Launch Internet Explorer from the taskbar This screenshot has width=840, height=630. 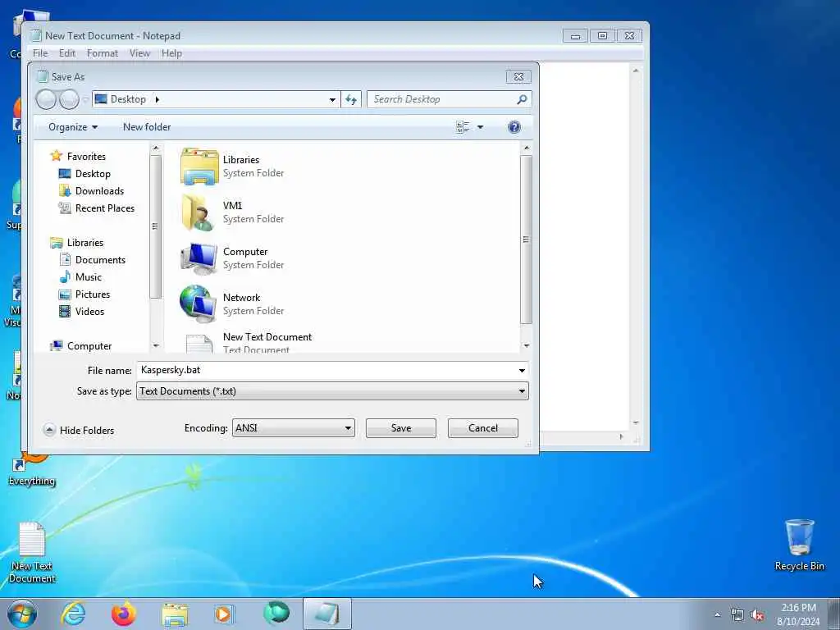click(x=73, y=614)
